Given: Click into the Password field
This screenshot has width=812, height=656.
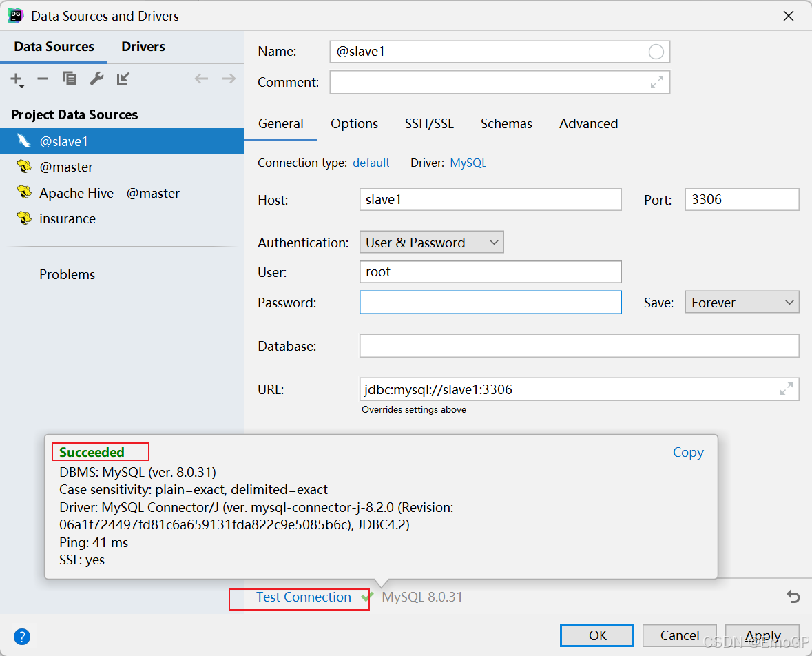Looking at the screenshot, I should pos(490,302).
